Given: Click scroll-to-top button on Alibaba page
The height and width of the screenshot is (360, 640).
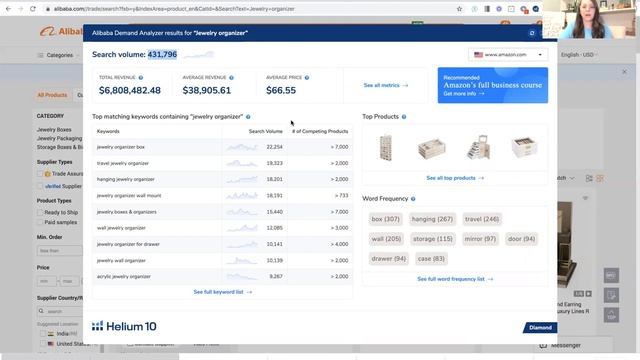Looking at the screenshot, I should (x=611, y=315).
